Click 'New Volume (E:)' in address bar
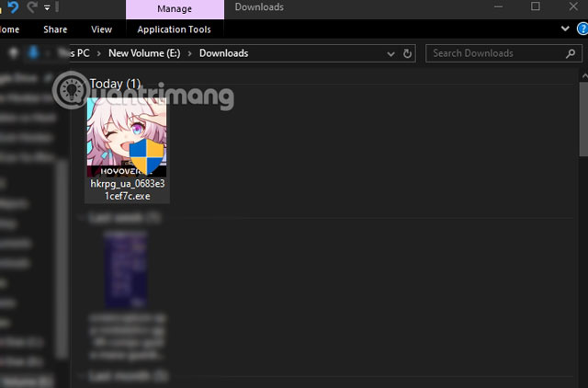This screenshot has height=388, width=588. pos(144,53)
